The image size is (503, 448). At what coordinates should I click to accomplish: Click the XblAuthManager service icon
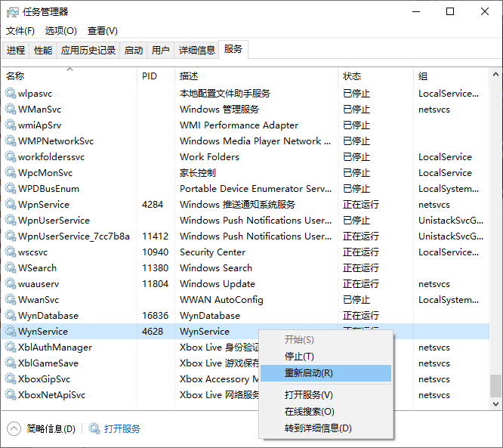click(x=11, y=348)
